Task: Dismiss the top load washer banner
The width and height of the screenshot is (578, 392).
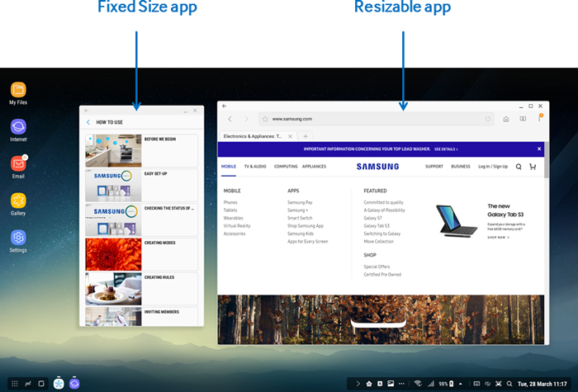Action: click(x=539, y=149)
